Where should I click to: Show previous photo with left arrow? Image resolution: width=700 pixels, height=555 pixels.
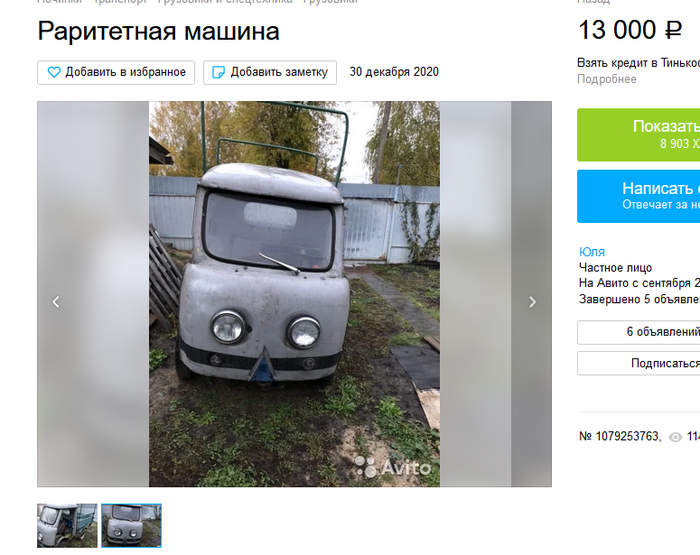pos(56,302)
